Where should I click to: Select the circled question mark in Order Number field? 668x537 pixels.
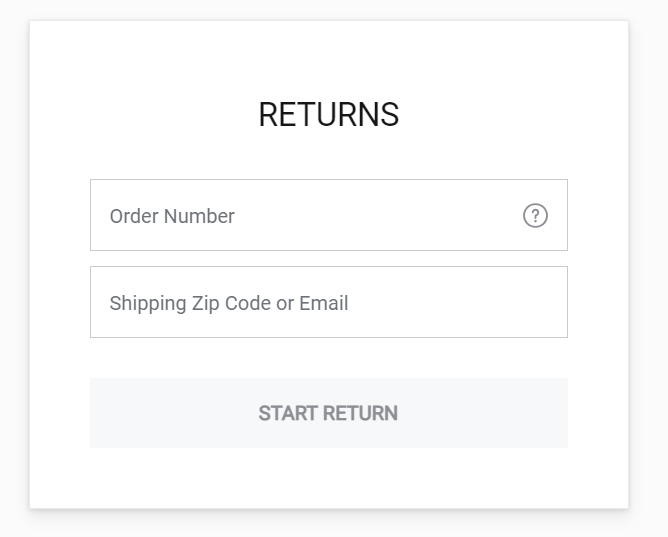tap(535, 215)
